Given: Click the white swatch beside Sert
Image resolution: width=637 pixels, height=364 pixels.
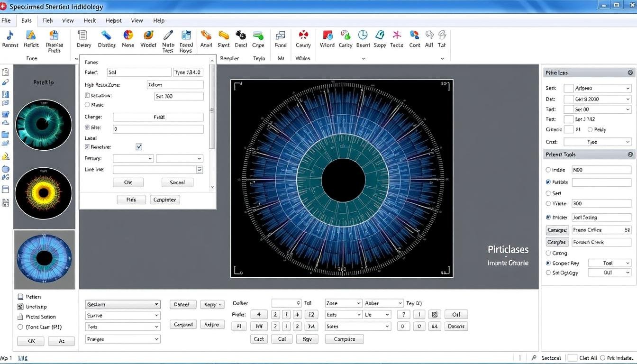Looking at the screenshot, I should 568,88.
